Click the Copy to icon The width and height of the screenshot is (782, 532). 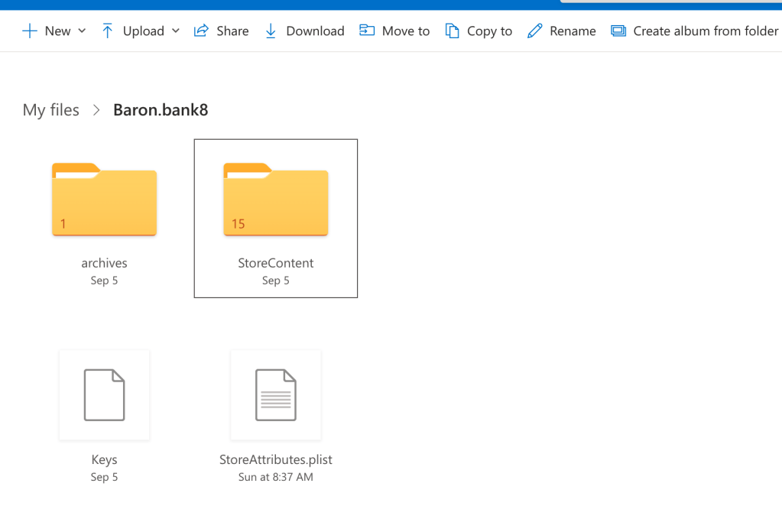click(453, 31)
